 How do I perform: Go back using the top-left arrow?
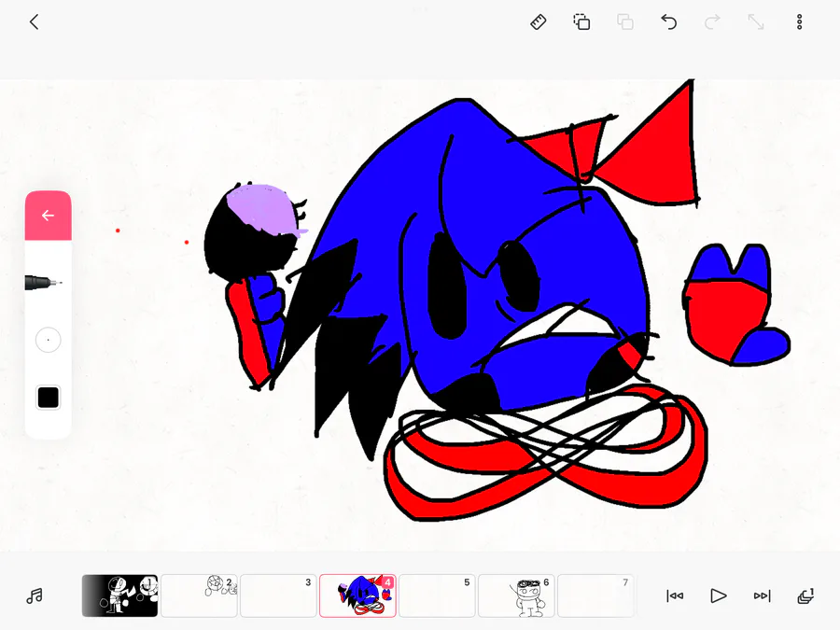(x=35, y=22)
